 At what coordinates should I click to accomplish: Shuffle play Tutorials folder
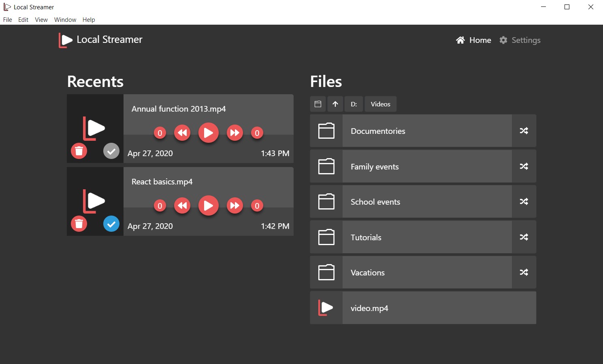[x=524, y=237]
